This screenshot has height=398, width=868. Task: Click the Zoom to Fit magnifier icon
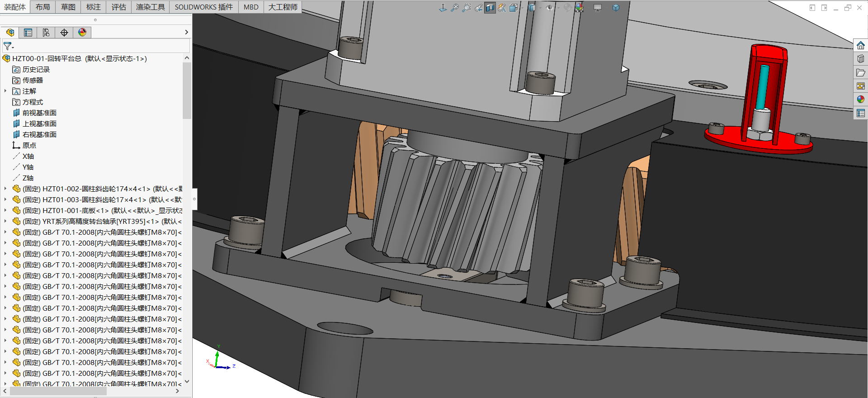click(455, 8)
